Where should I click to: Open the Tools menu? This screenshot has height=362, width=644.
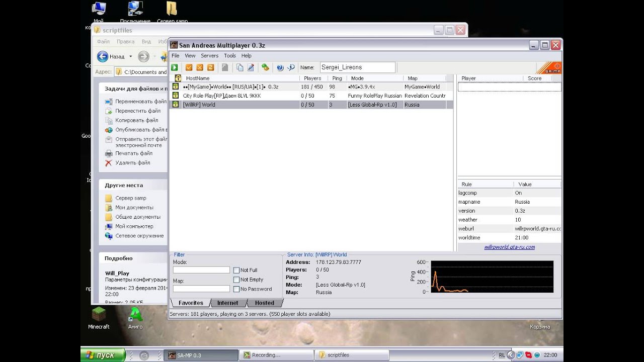230,56
